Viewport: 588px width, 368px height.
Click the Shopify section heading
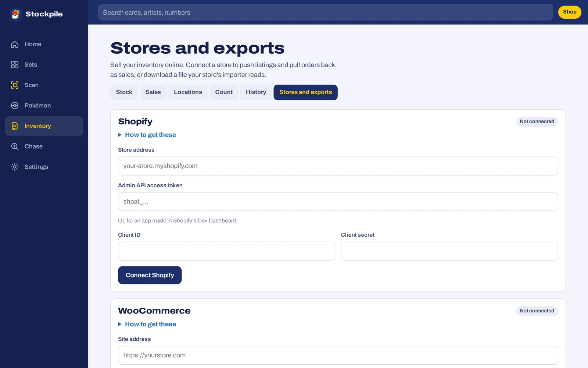(135, 121)
